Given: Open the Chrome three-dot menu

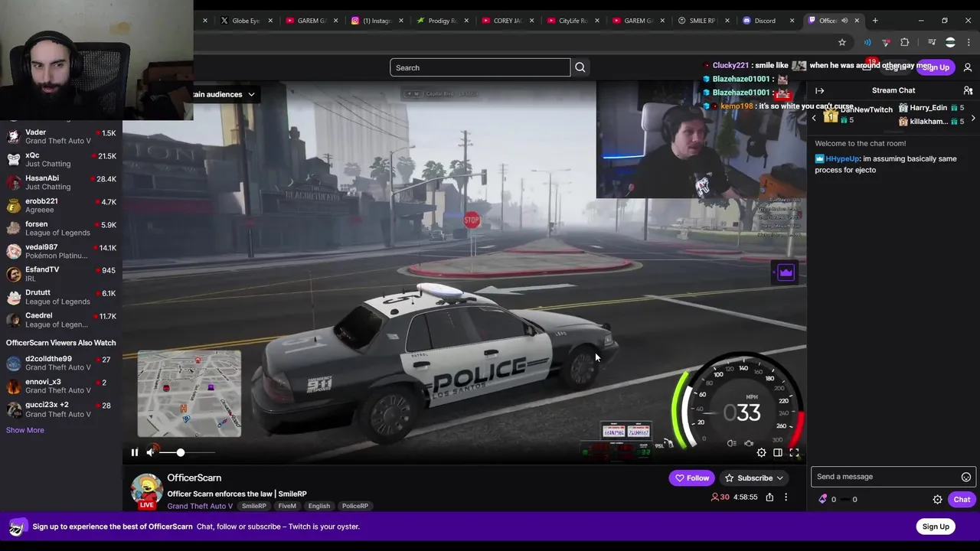Looking at the screenshot, I should point(969,42).
